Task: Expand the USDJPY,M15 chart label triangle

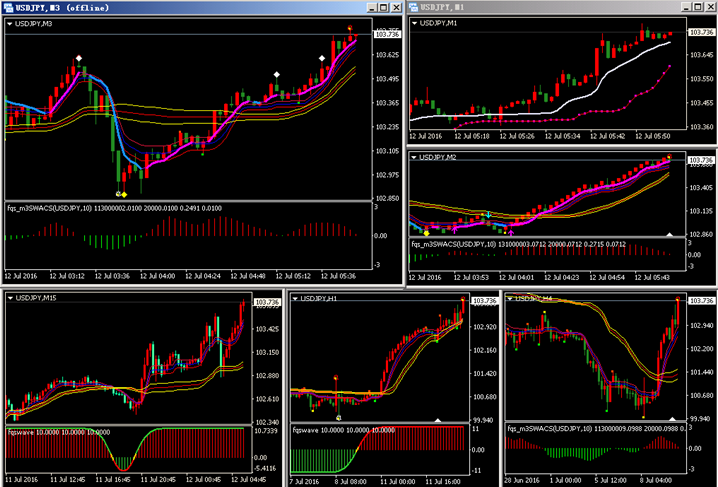Action: point(9,297)
